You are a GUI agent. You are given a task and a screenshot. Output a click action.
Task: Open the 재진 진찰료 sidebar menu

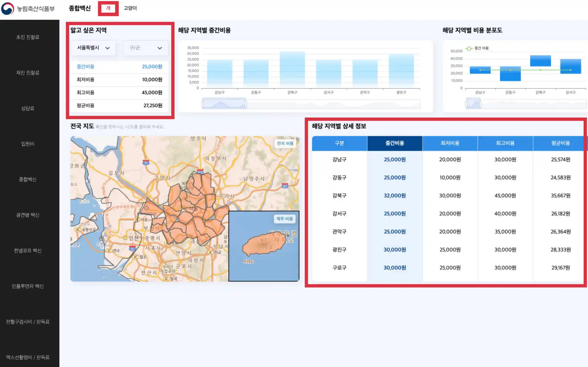pos(28,73)
